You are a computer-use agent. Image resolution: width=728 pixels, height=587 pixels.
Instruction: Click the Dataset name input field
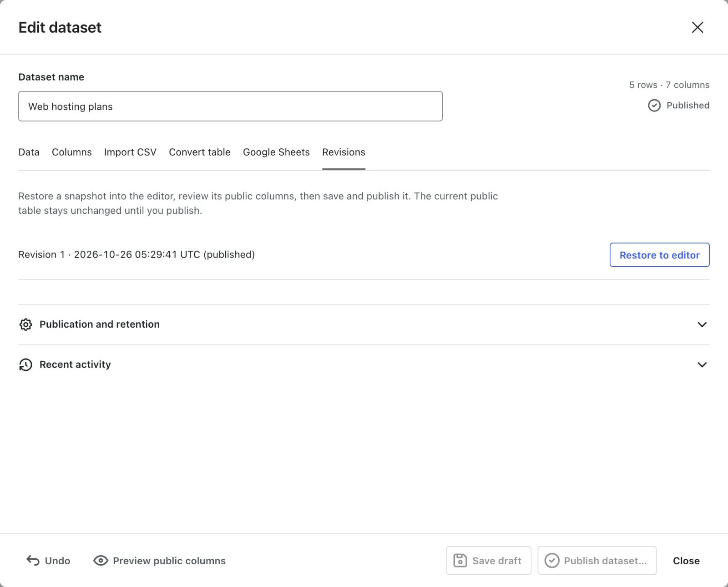[230, 106]
